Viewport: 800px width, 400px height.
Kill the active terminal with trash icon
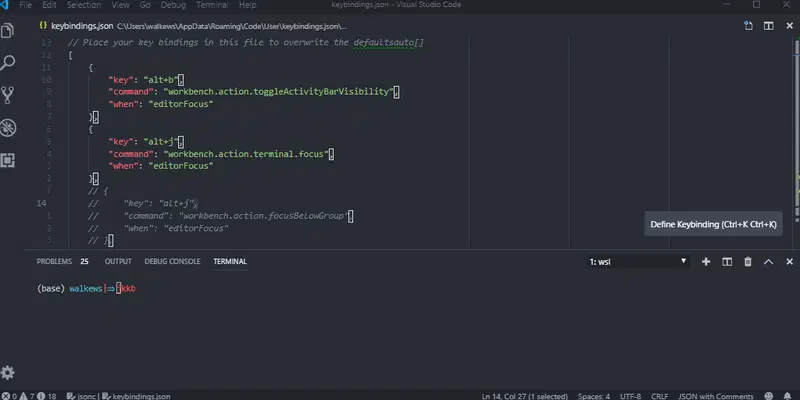click(x=748, y=262)
